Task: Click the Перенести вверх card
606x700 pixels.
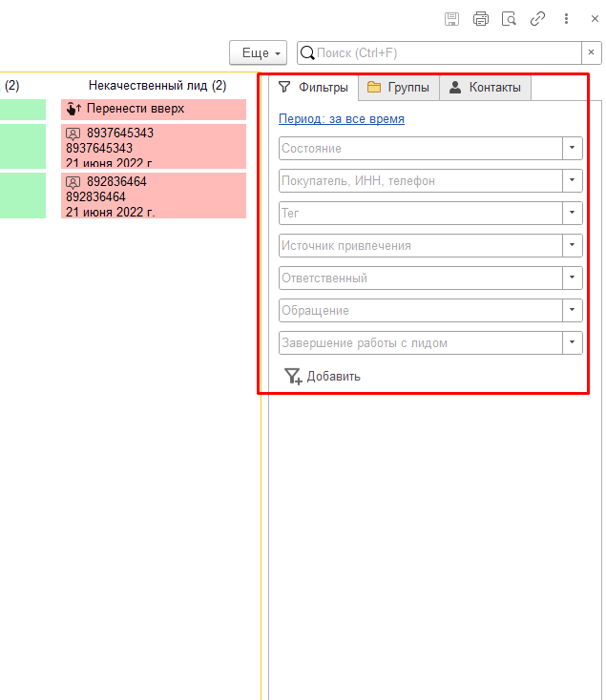Action: [154, 110]
